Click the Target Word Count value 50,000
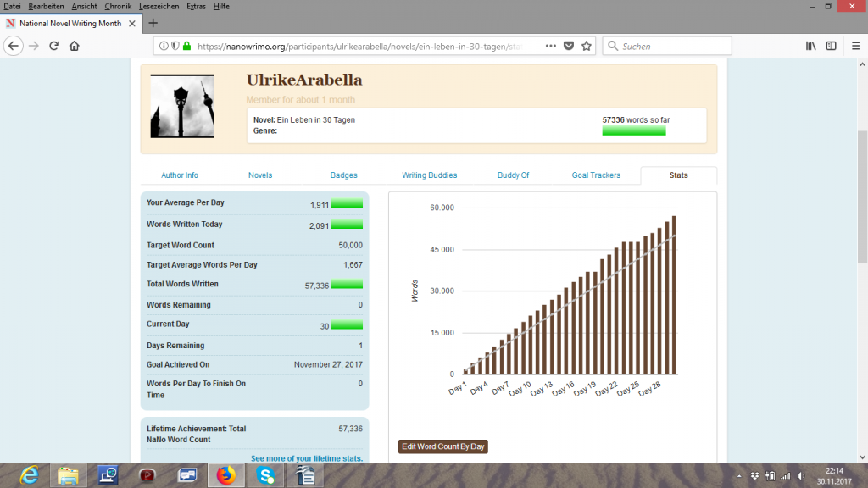 350,245
